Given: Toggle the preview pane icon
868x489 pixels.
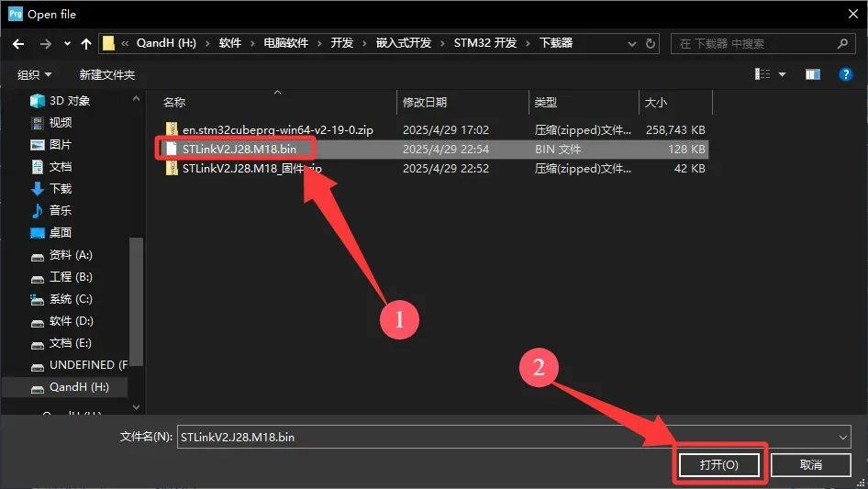Looking at the screenshot, I should point(812,74).
